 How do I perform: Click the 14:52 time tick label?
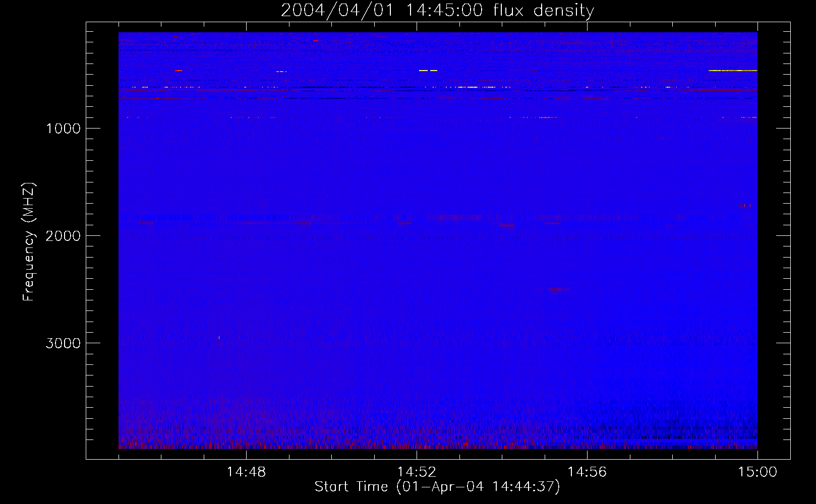[x=417, y=472]
